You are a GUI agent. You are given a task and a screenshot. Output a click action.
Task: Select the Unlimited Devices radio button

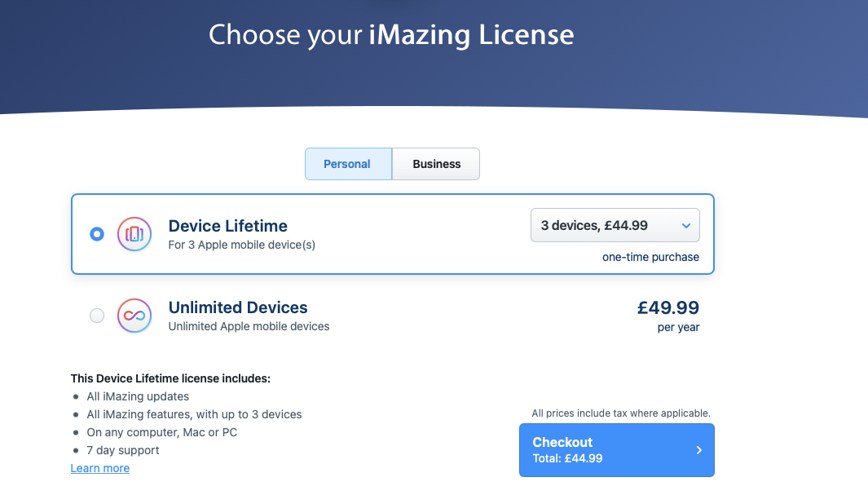[x=97, y=316]
